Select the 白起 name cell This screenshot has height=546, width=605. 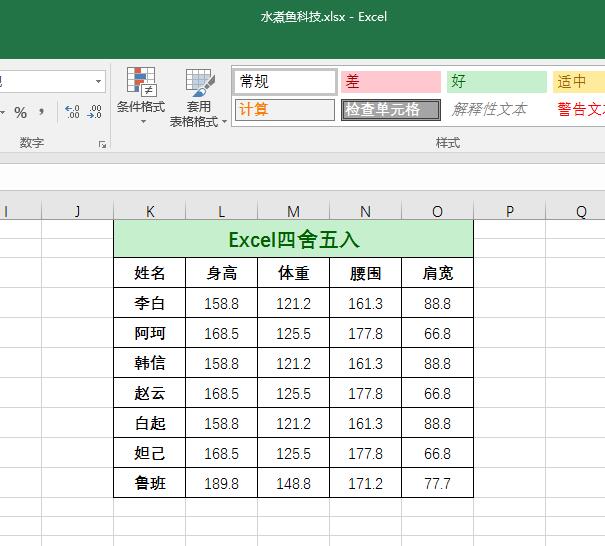point(150,423)
